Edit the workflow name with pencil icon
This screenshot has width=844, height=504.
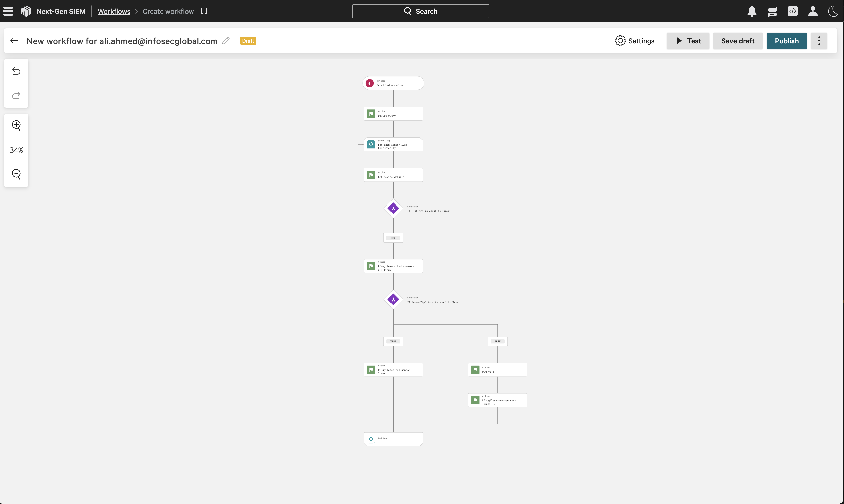(x=226, y=41)
